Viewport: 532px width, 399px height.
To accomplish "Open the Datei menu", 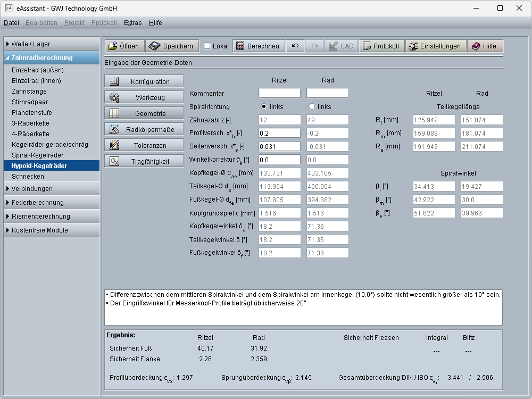I will 11,23.
